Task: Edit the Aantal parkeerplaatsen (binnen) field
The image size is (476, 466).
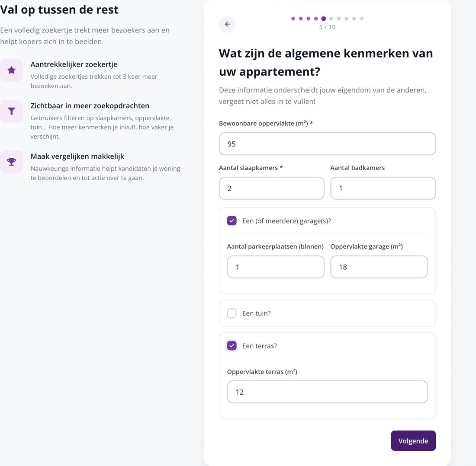Action: point(276,267)
